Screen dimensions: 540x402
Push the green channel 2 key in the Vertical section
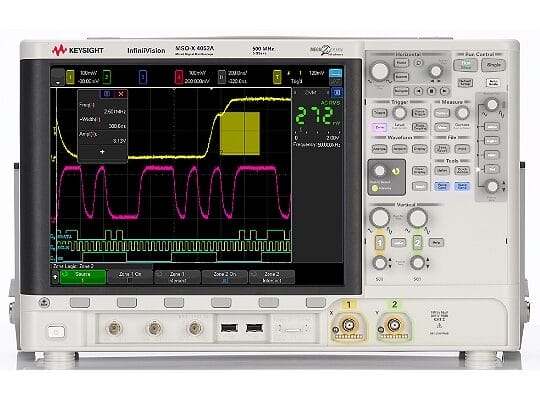coord(417,243)
